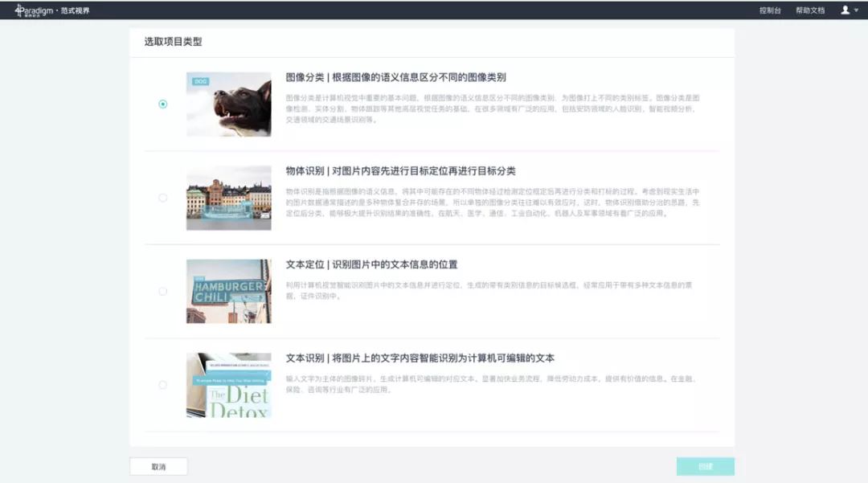Image resolution: width=868 pixels, height=483 pixels.
Task: Select the 物体识别 radio button
Action: point(162,198)
